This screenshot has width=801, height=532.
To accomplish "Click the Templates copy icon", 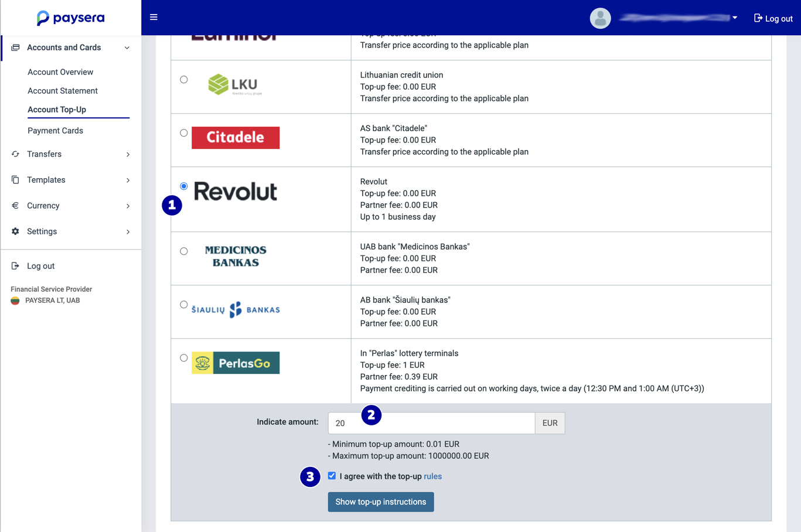I will 15,180.
